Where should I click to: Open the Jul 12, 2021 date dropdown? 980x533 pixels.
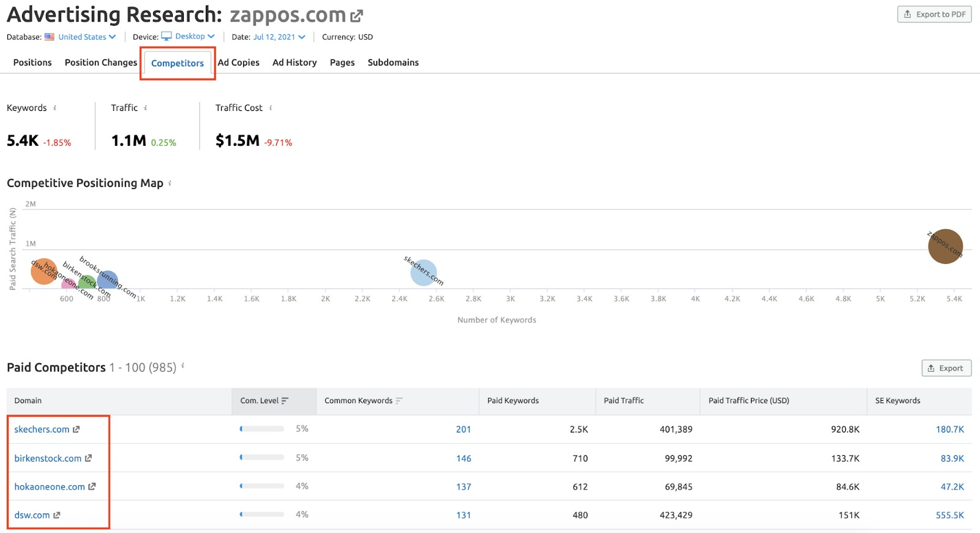coord(279,37)
